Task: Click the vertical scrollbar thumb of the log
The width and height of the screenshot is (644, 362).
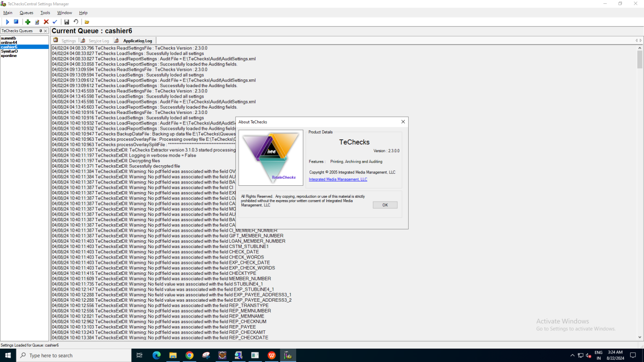Action: (x=640, y=60)
